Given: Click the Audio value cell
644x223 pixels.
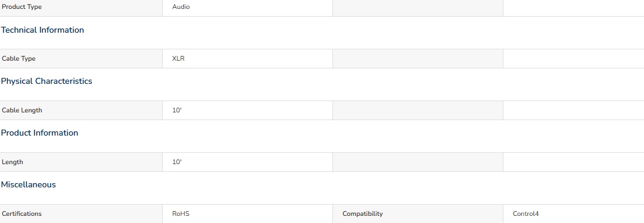Looking at the screenshot, I should point(247,8).
